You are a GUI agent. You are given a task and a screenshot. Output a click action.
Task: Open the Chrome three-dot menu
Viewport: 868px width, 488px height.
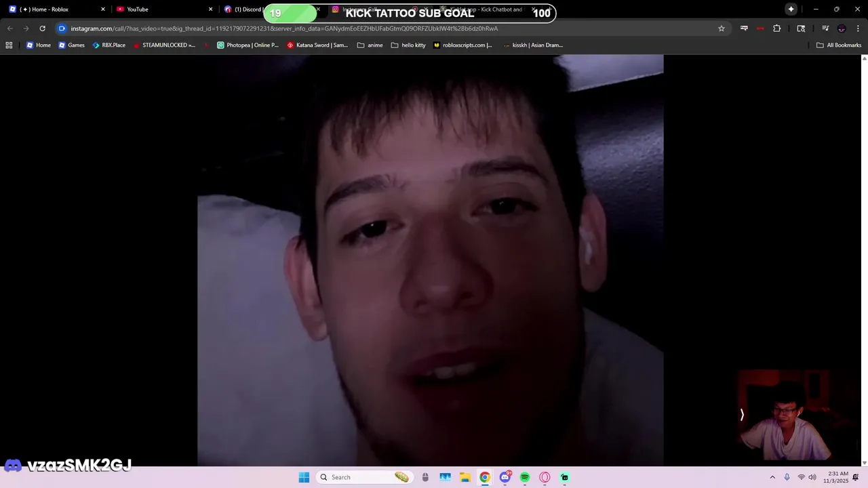[858, 28]
